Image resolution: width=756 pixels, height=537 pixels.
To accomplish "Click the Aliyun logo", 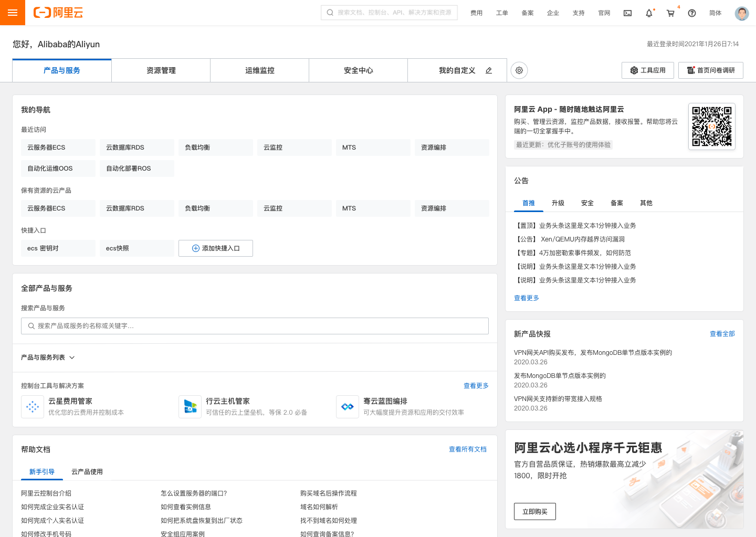I will (x=58, y=13).
